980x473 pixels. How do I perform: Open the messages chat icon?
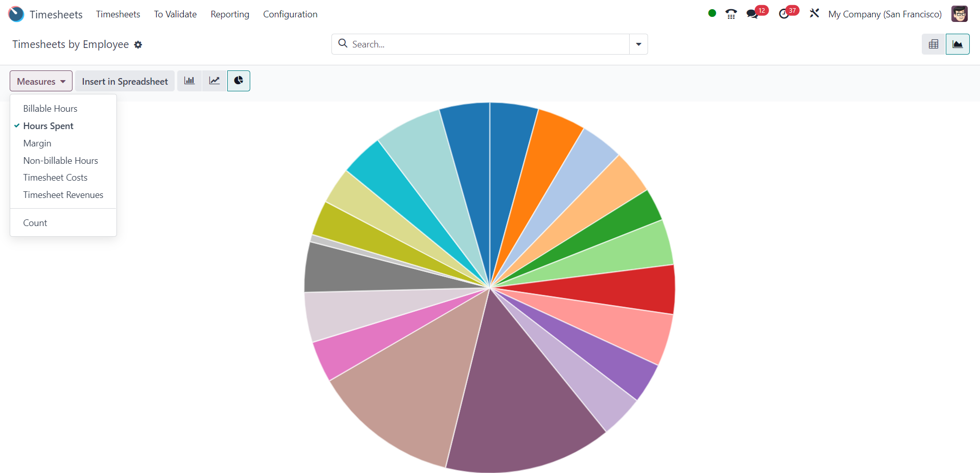point(752,14)
